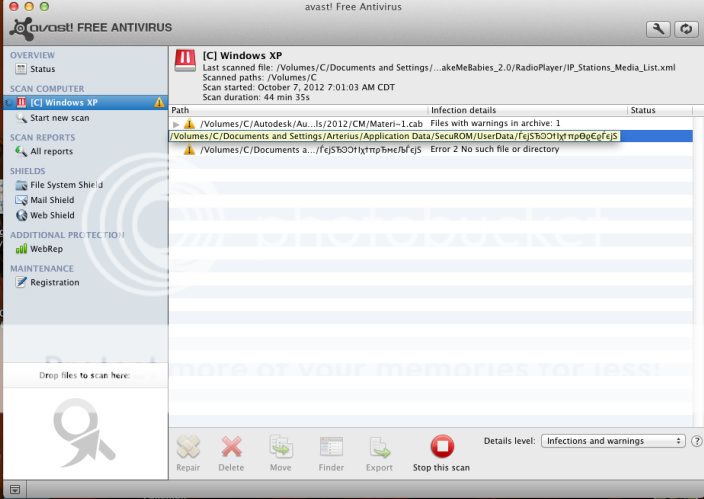Screen dimensions: 704x499
Task: Click the Delete red X icon
Action: (231, 447)
